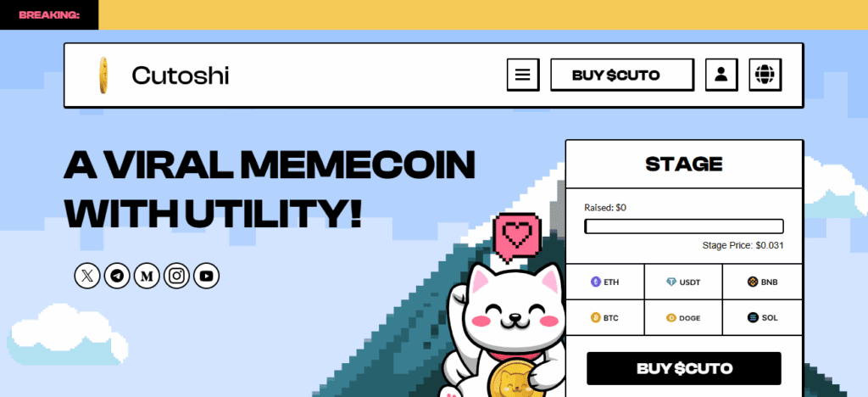Choose SOL payment option

(x=762, y=318)
